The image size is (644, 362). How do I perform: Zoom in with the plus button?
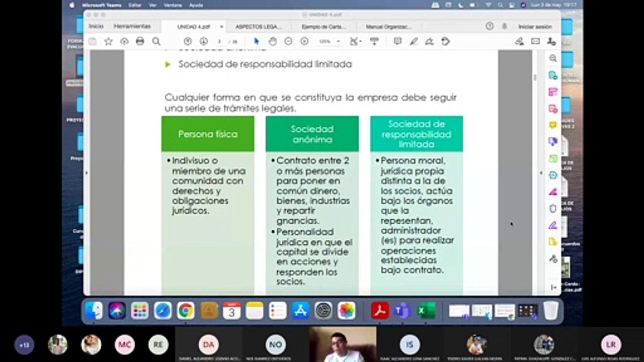304,42
